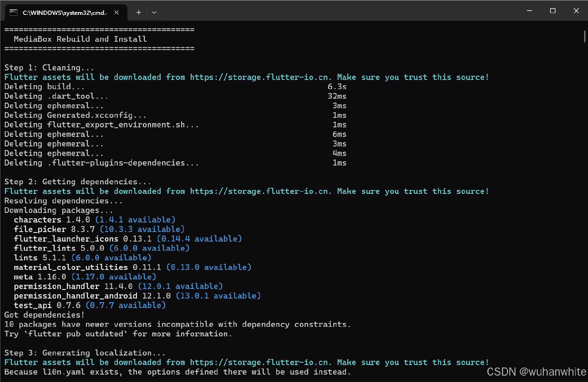Viewport: 588px width, 382px height.
Task: Click the 'Step 3: Generating localization...' line
Action: pos(85,353)
